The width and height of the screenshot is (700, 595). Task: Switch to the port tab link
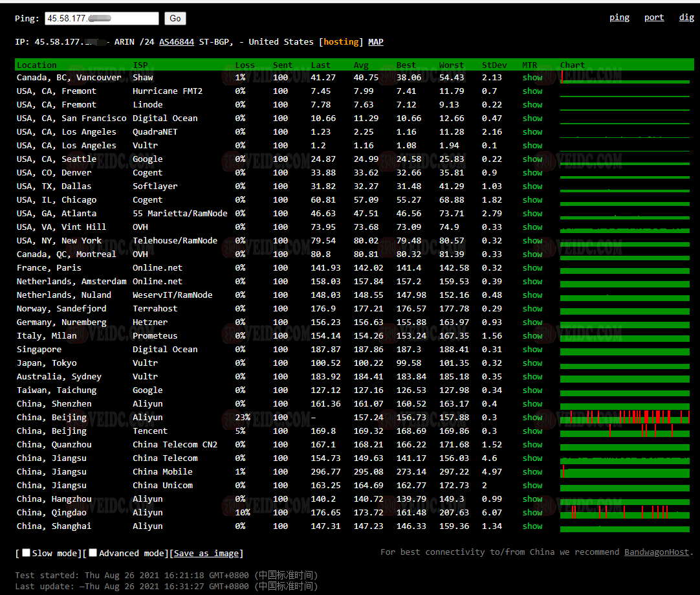(x=654, y=17)
